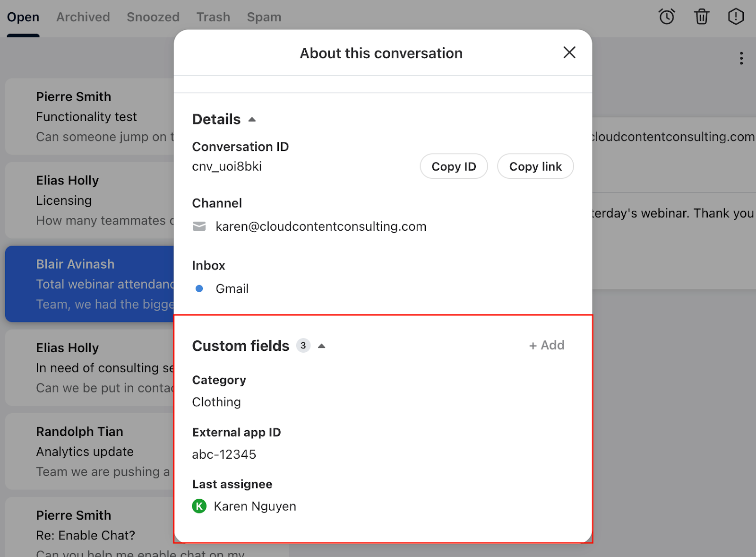This screenshot has width=756, height=557.
Task: Open the Snoozed tab
Action: coord(153,17)
